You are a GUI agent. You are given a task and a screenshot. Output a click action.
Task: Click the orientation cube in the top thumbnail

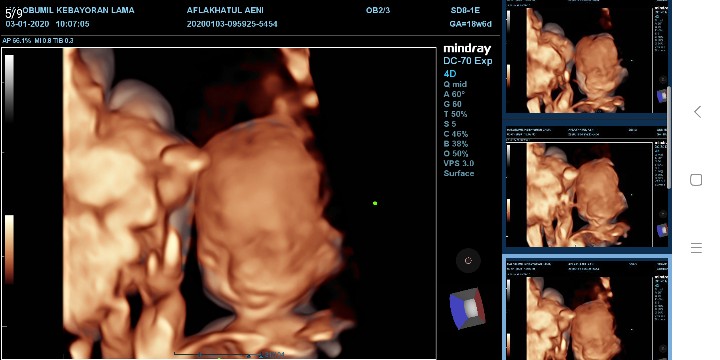(x=662, y=96)
